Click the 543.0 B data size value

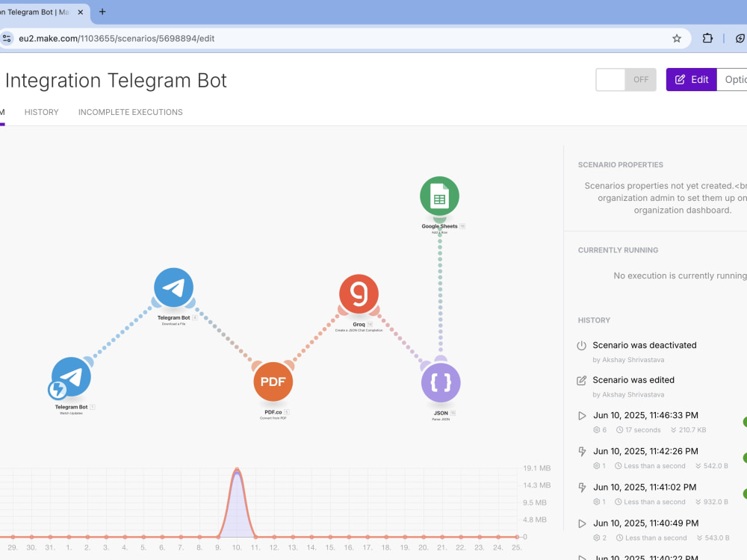(717, 538)
